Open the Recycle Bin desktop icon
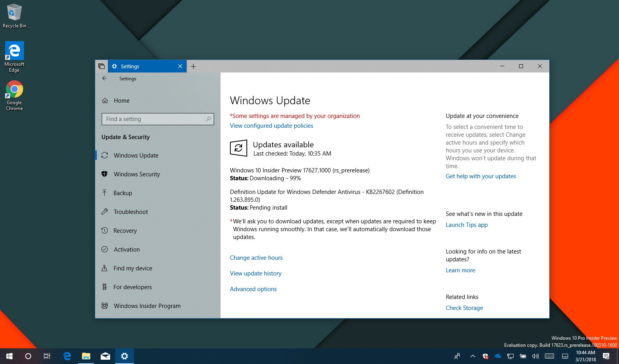The image size is (619, 364). [x=14, y=16]
